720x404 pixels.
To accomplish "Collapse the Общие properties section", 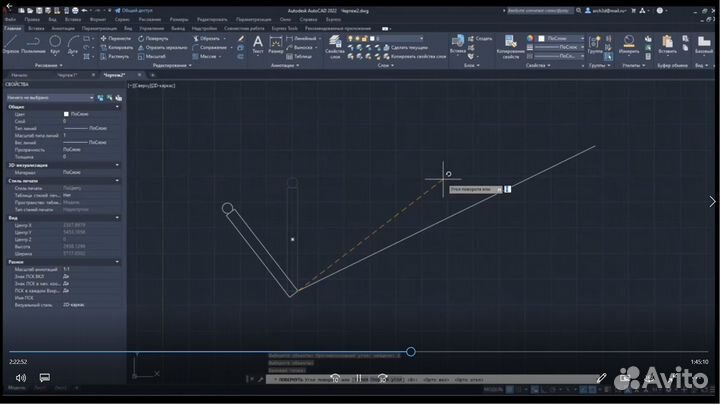I will pos(119,106).
